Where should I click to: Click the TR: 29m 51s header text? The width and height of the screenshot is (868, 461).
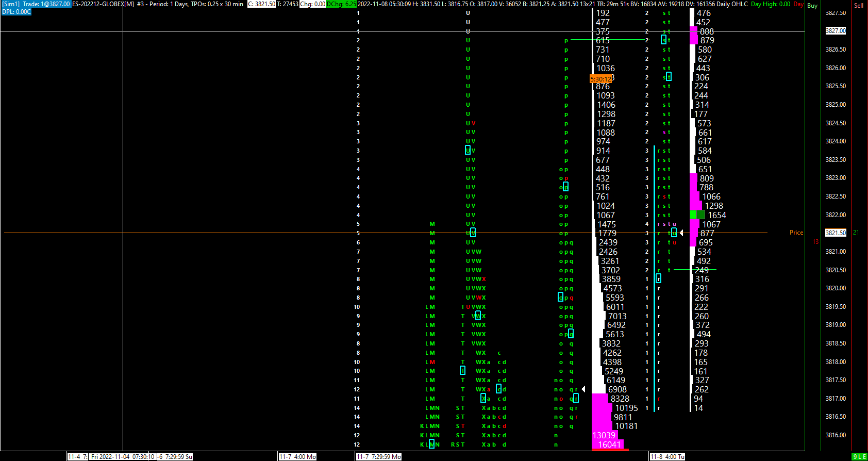613,4
